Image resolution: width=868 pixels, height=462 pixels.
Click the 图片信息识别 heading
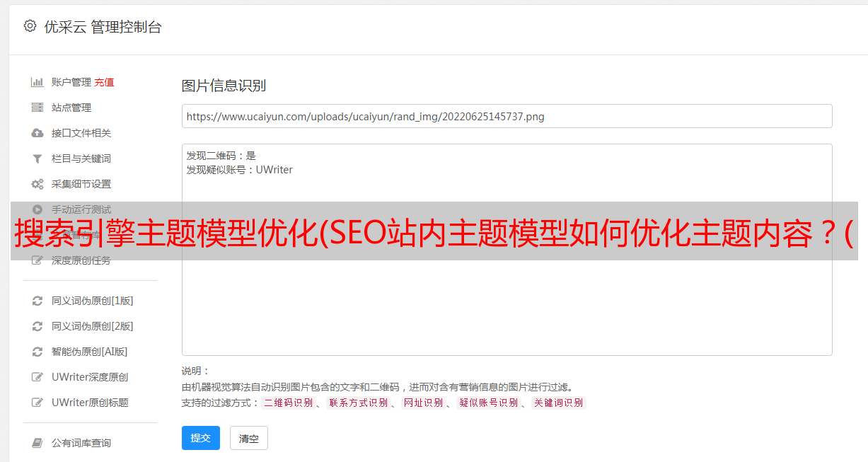pyautogui.click(x=224, y=86)
